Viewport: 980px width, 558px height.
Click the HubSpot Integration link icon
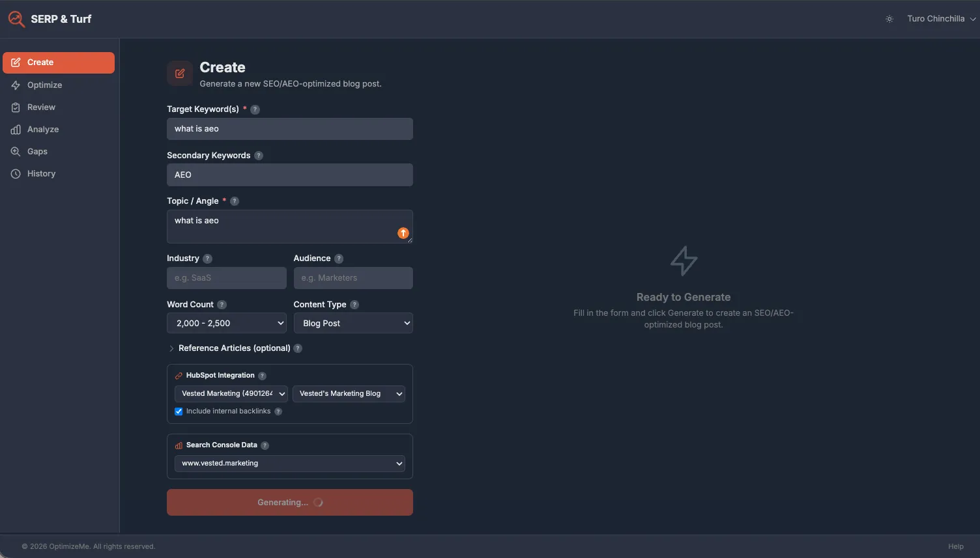click(x=178, y=375)
